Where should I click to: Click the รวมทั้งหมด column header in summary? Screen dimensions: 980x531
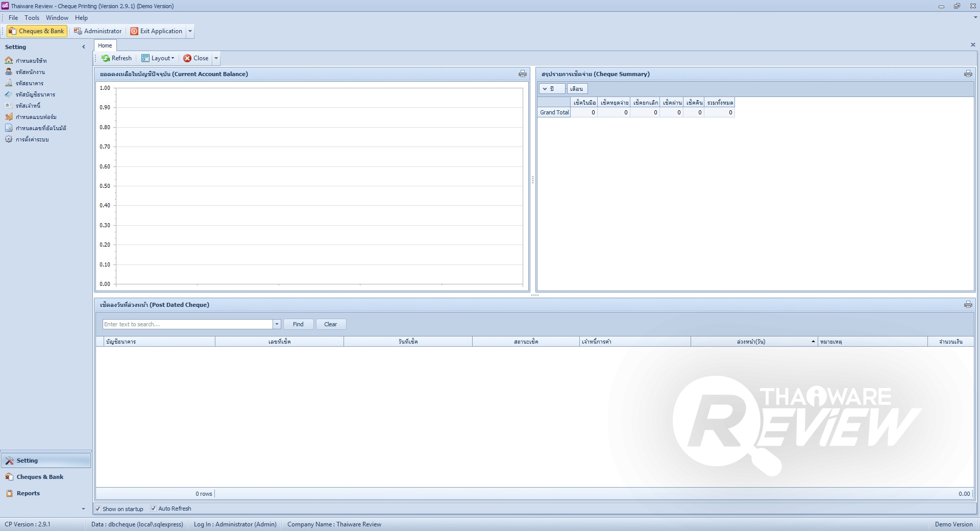[x=720, y=103]
